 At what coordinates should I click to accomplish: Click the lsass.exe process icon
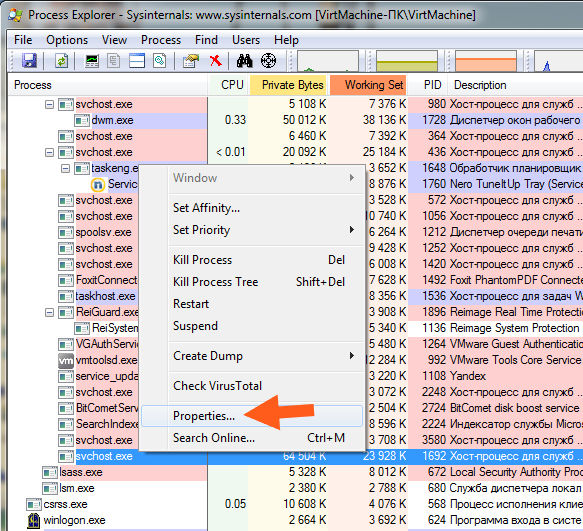click(50, 472)
